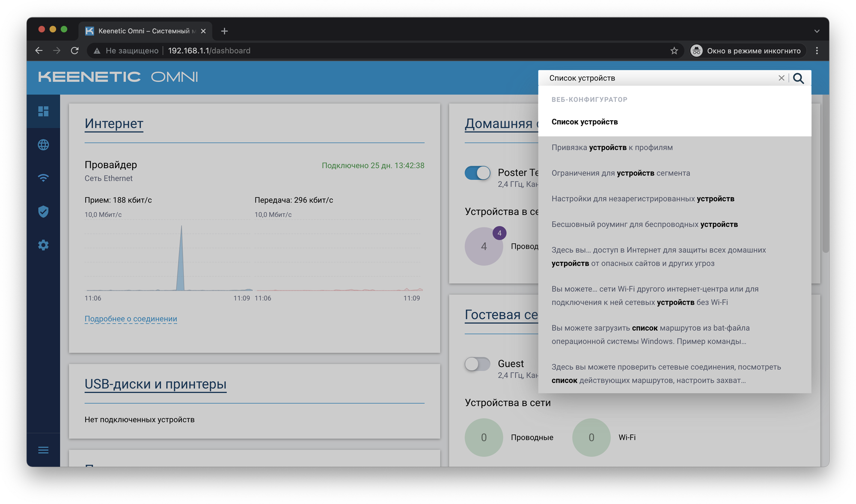Open the Wi-Fi networks icon in sidebar

[43, 178]
